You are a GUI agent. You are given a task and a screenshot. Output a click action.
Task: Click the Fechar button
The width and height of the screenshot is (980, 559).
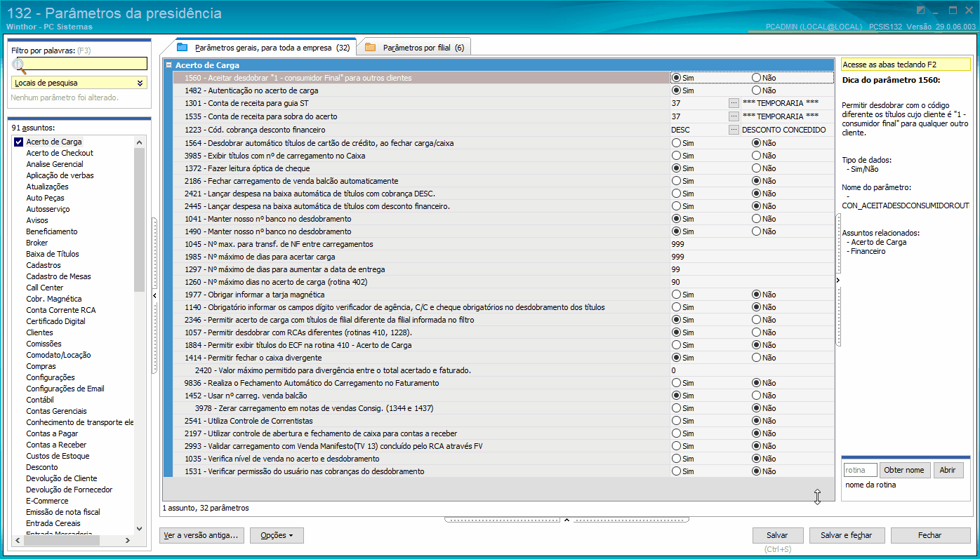pyautogui.click(x=930, y=535)
